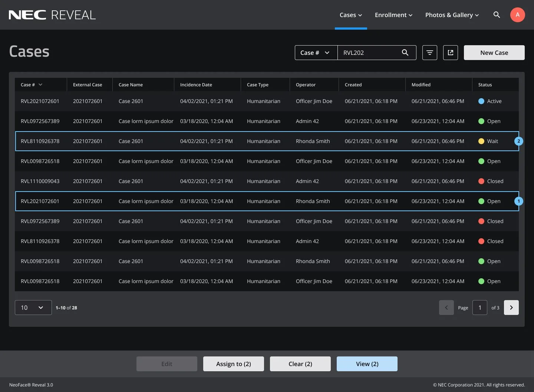The height and width of the screenshot is (392, 534).
Task: Click Clear (2) button
Action: 300,364
